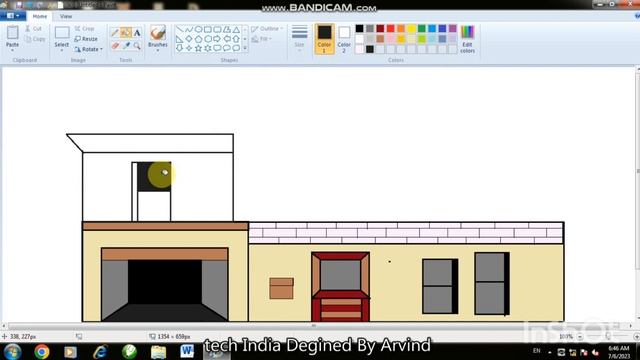Click the zoom out minus button
Image resolution: width=640 pixels, height=360 pixels.
[580, 337]
